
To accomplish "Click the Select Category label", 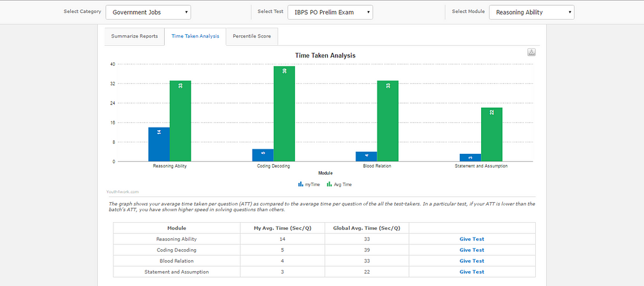I will [x=82, y=12].
